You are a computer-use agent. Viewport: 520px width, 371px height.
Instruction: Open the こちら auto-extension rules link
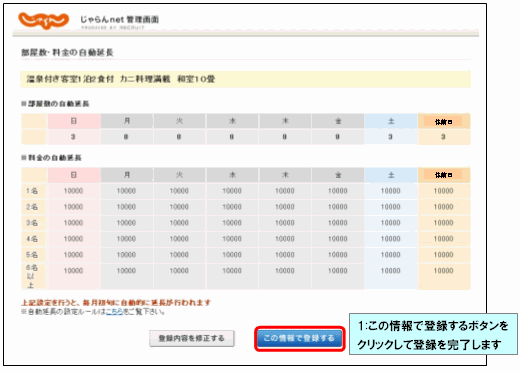coord(114,312)
